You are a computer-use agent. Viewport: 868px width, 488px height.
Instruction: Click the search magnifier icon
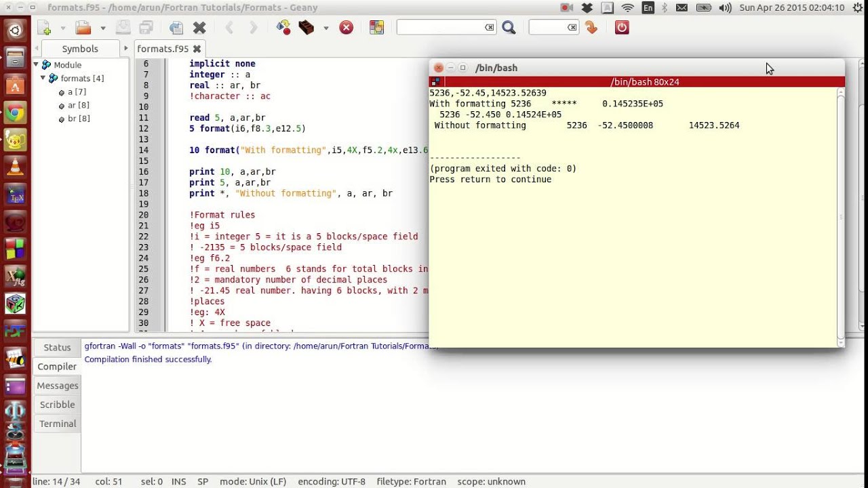pos(509,28)
